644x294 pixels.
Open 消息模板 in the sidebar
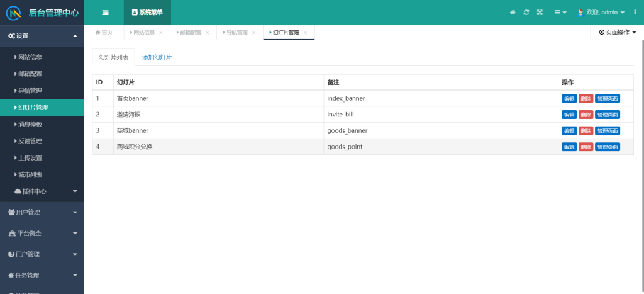30,124
